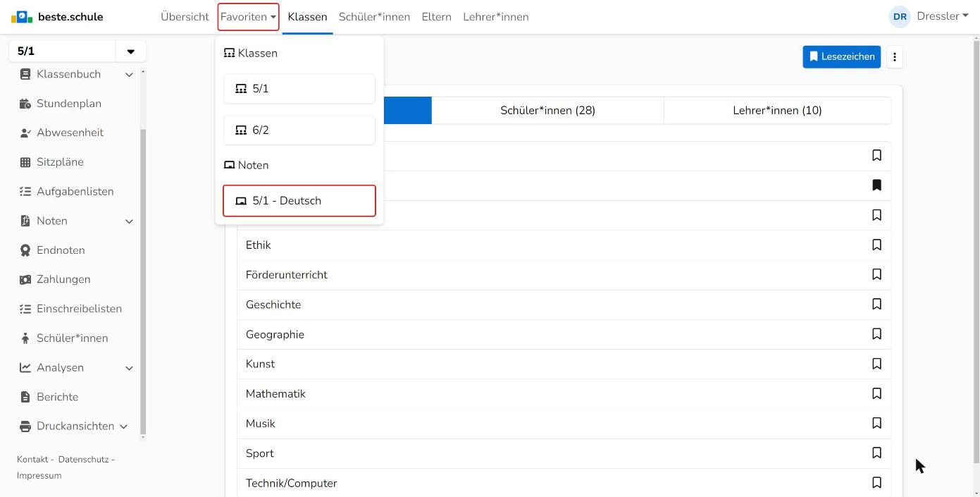The width and height of the screenshot is (980, 497).
Task: Click the Schüler*innen child icon in sidebar
Action: (x=25, y=338)
